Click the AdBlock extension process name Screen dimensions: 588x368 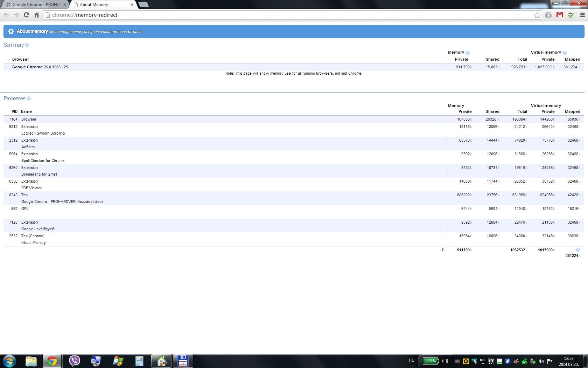tap(28, 147)
